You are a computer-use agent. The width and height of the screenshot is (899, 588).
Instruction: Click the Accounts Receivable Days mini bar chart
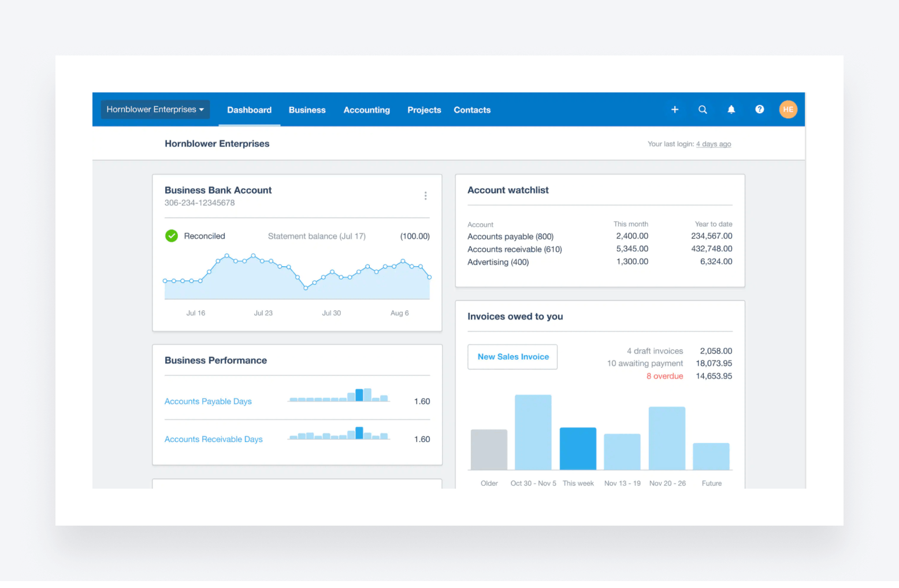click(339, 433)
